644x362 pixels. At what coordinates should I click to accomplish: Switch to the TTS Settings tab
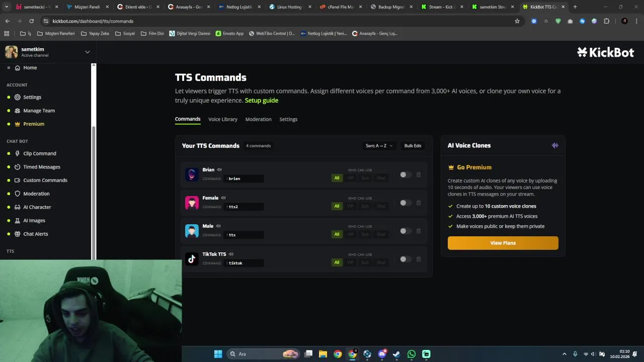click(x=288, y=119)
